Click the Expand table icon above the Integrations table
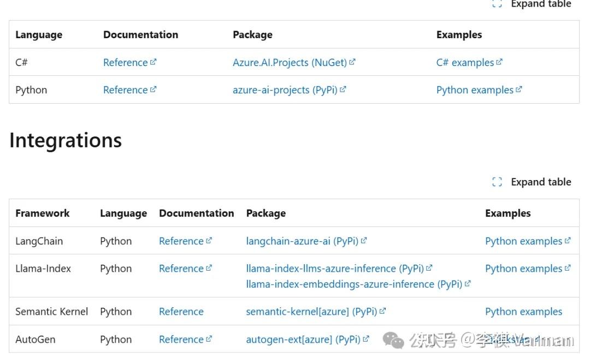The image size is (590, 364). click(x=497, y=182)
